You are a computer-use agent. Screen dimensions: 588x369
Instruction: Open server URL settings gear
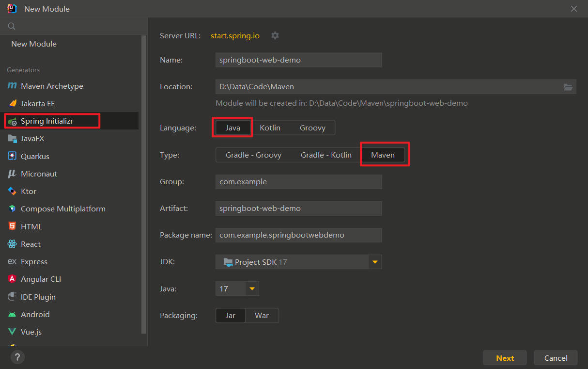[275, 35]
